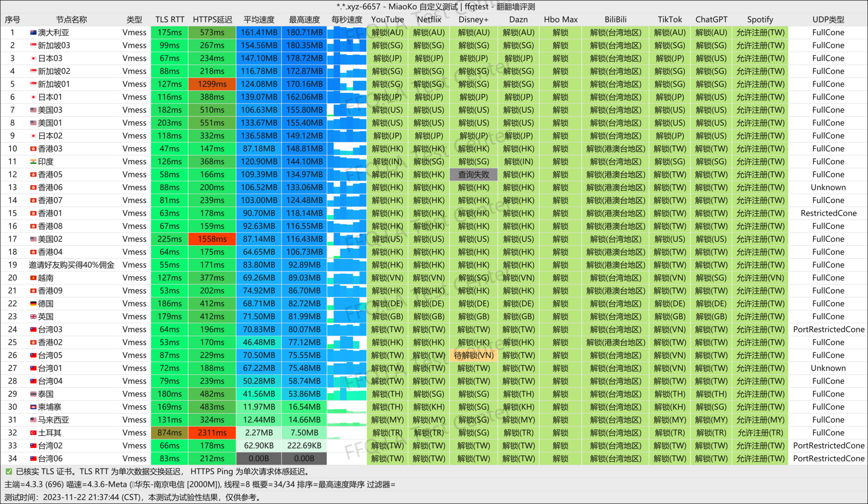Click the red 2311ms HTTPS latency cell
Image resolution: width=868 pixels, height=504 pixels.
pos(212,433)
